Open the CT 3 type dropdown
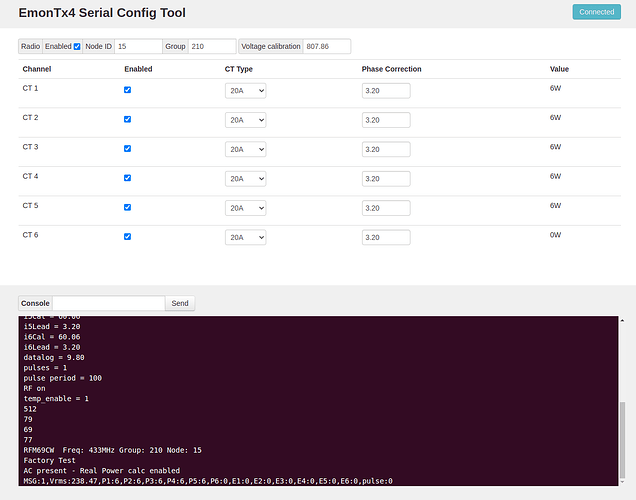 pyautogui.click(x=245, y=149)
